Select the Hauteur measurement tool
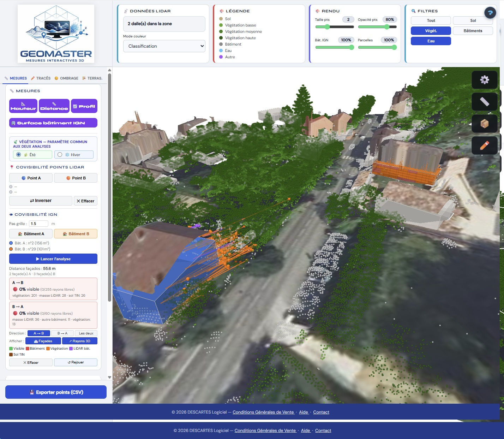 23,106
